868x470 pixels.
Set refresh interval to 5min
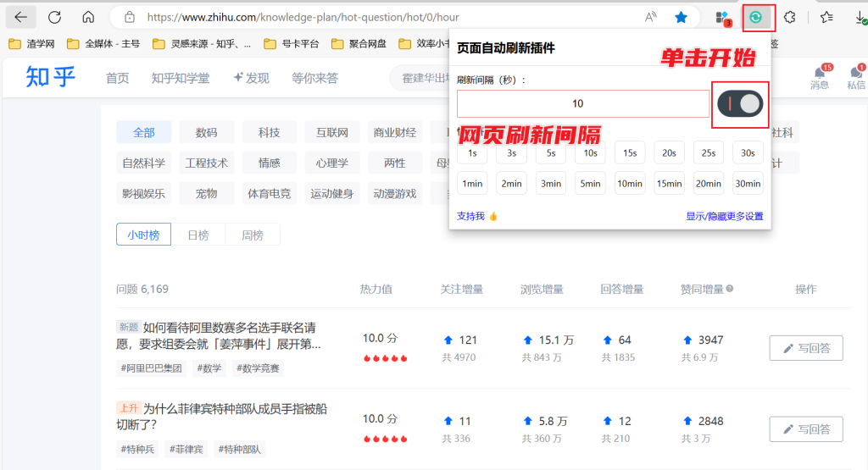[590, 184]
